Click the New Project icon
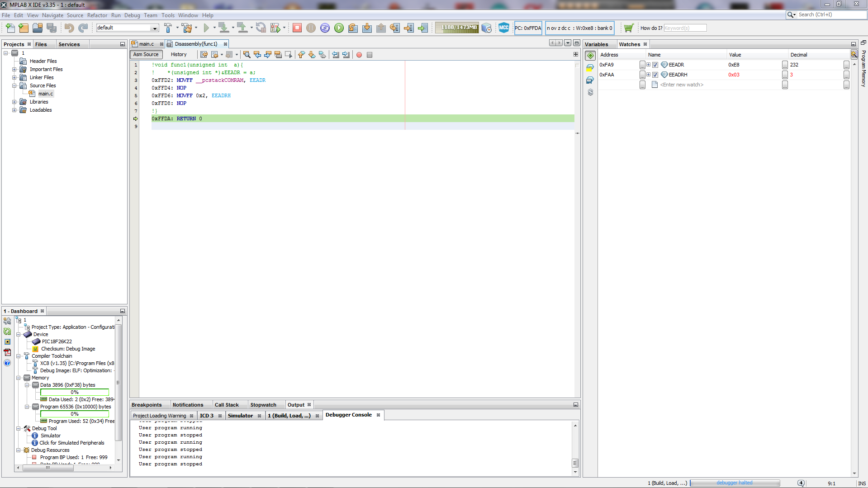This screenshot has width=868, height=488. tap(24, 28)
